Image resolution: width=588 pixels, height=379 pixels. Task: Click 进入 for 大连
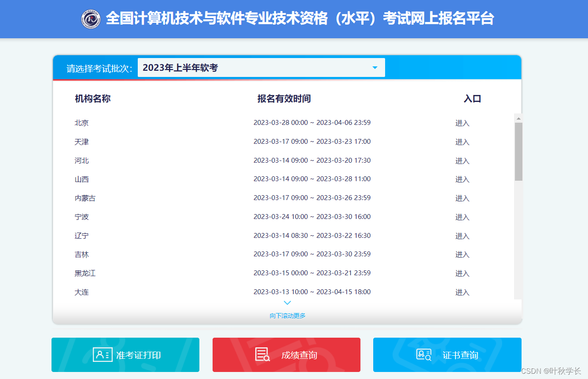463,292
